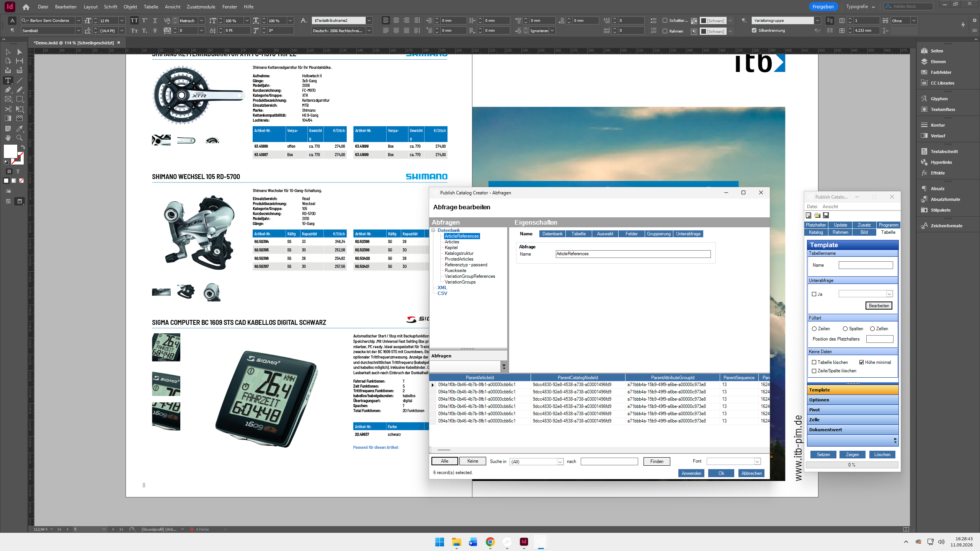
Task: Check the Ja checkbox under Unterabfrage
Action: (x=814, y=294)
